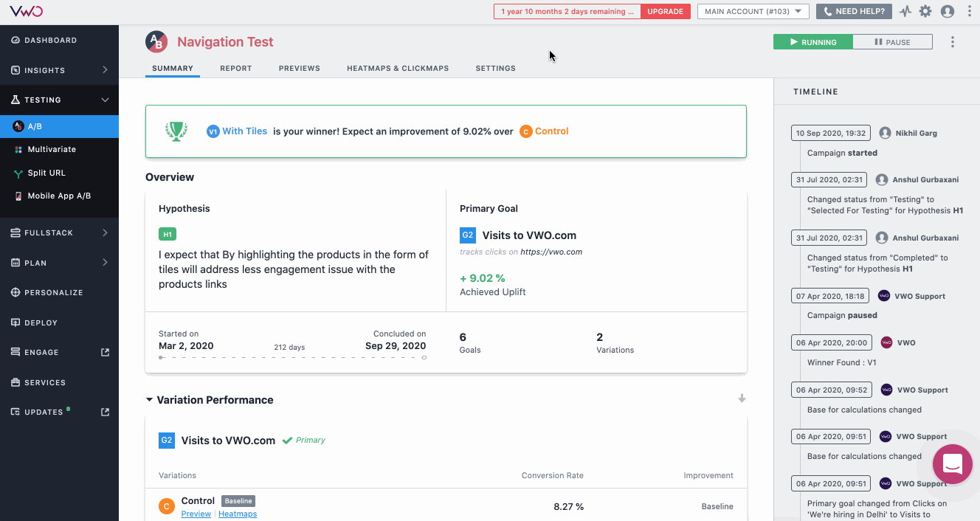Viewport: 980px width, 521px height.
Task: Click the Mobile App phone icon
Action: click(19, 196)
